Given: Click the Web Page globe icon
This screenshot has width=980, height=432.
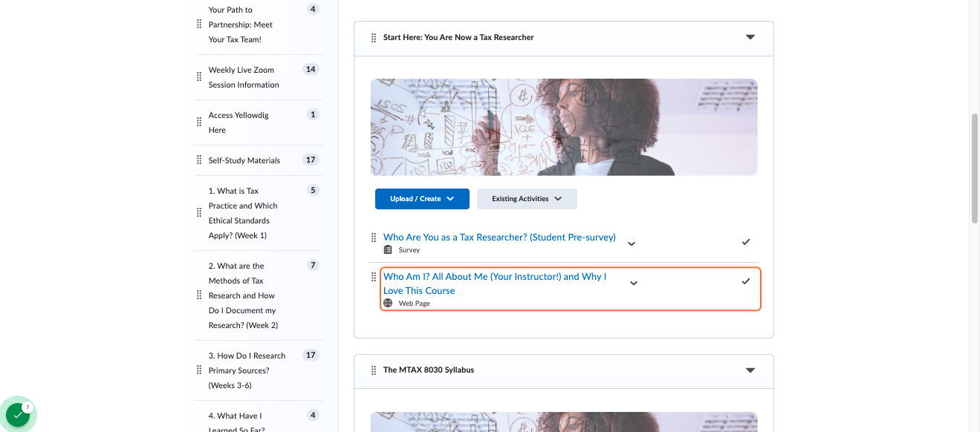Looking at the screenshot, I should [x=388, y=303].
